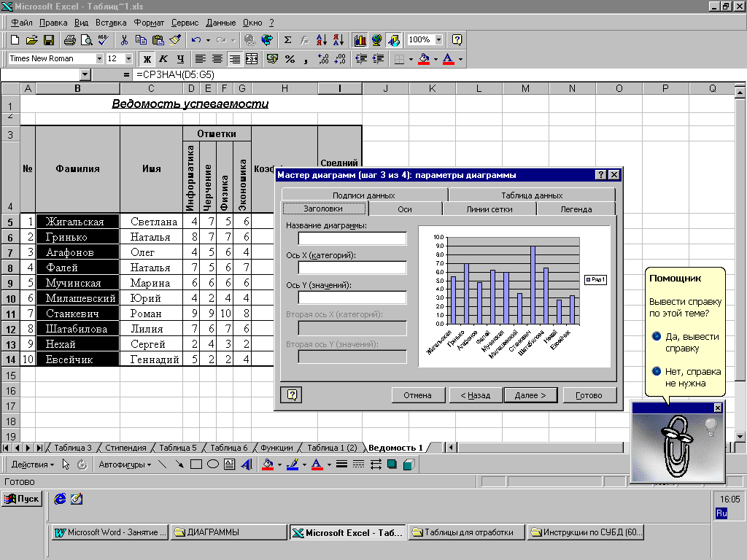This screenshot has width=747, height=560.
Task: Click the New workbook icon
Action: pos(15,40)
